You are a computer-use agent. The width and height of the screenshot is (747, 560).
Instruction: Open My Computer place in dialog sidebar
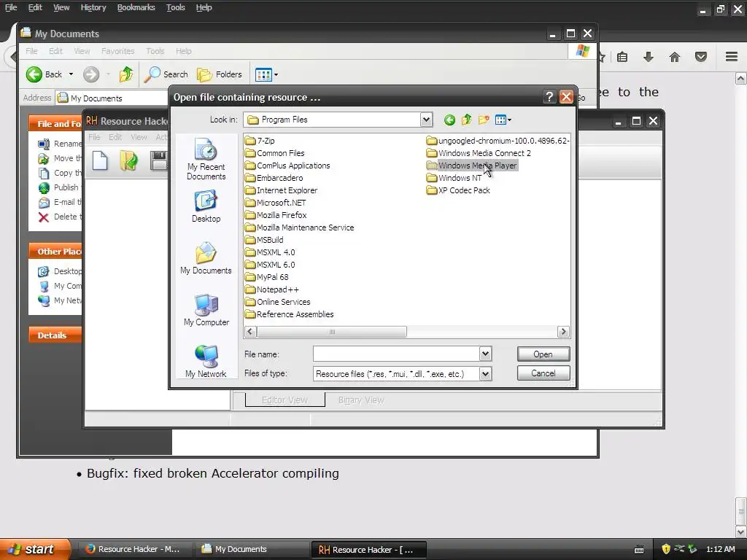tap(206, 310)
